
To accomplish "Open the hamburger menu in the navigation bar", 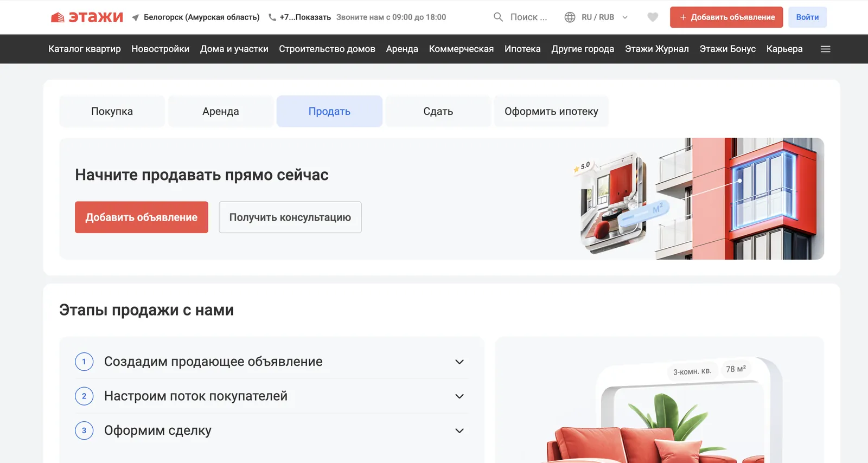I will [x=826, y=49].
